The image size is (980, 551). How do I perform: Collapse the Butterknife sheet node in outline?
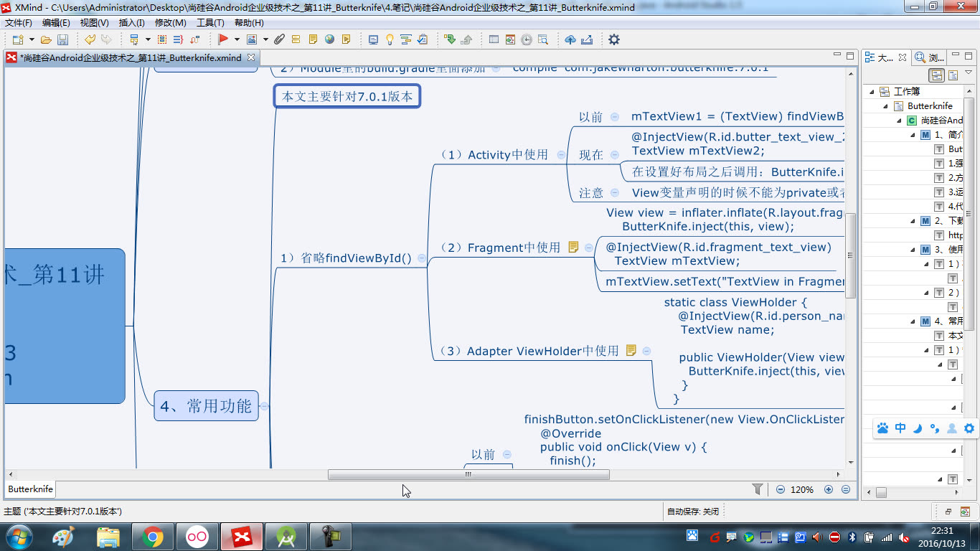(x=885, y=106)
